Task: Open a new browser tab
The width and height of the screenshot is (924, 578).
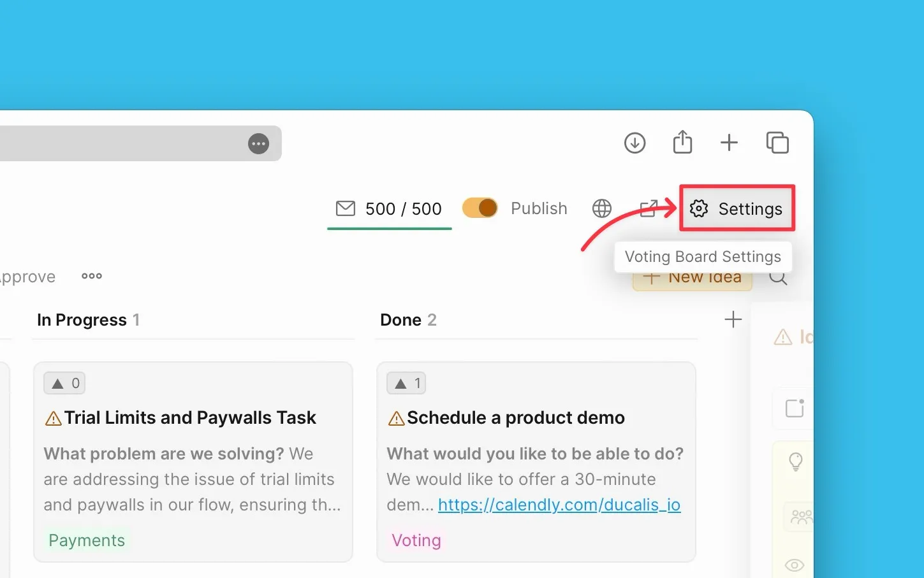Action: [729, 143]
